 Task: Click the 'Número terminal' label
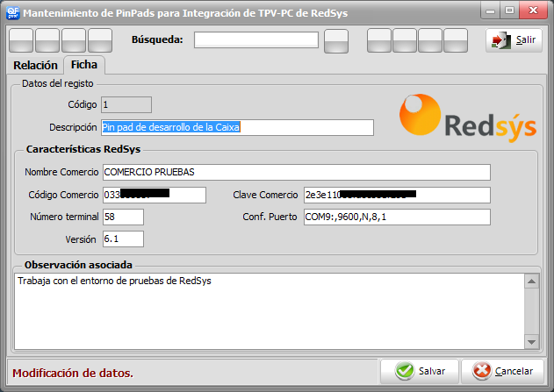tap(64, 217)
